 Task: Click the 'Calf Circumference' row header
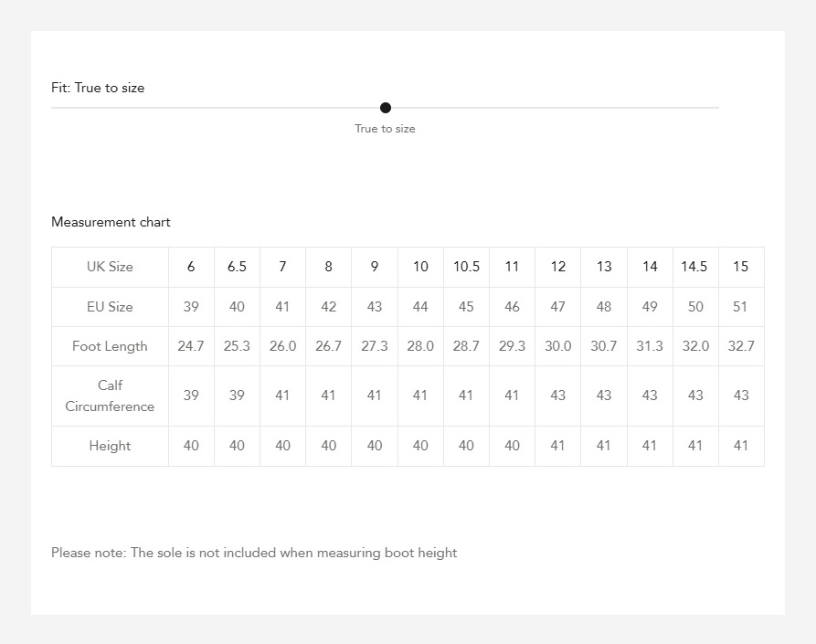110,396
